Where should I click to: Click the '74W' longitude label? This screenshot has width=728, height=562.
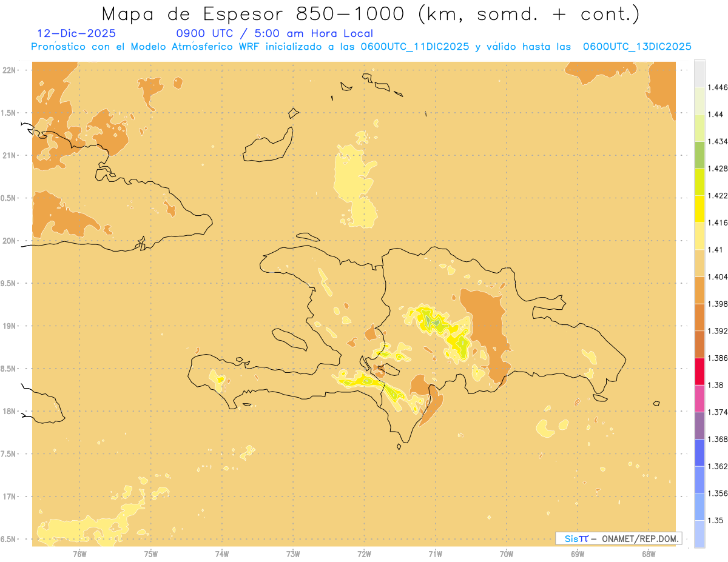222,554
